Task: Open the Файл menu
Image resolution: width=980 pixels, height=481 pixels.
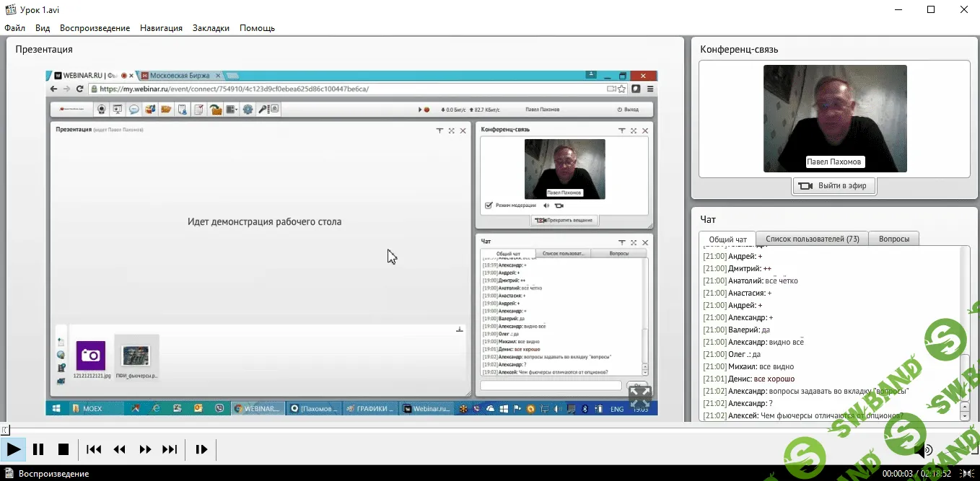Action: (x=14, y=28)
